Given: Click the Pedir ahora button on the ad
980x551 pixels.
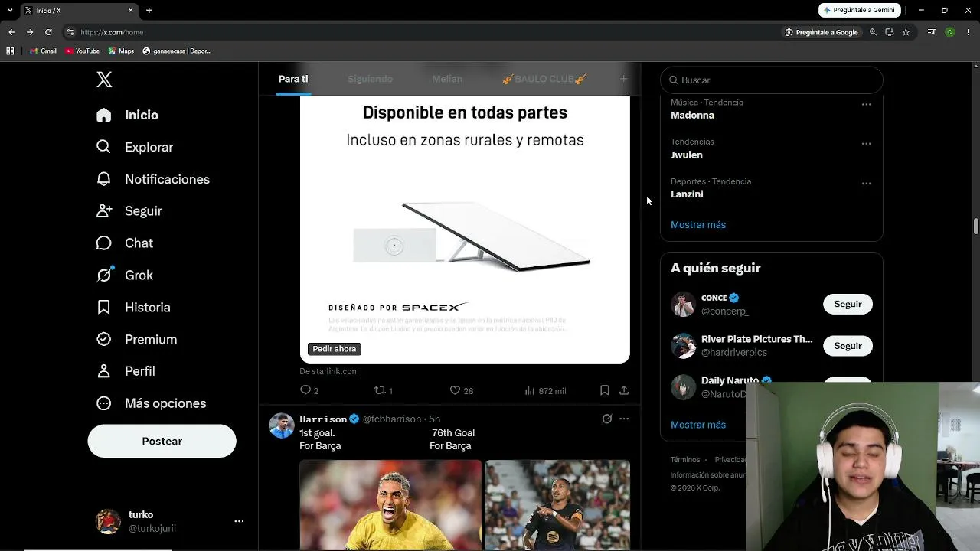Looking at the screenshot, I should pos(335,349).
